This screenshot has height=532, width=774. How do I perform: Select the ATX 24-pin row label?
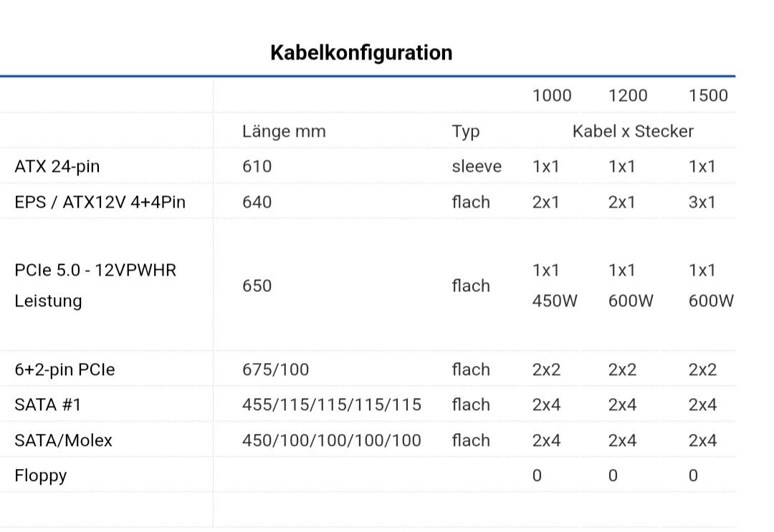[x=57, y=167]
